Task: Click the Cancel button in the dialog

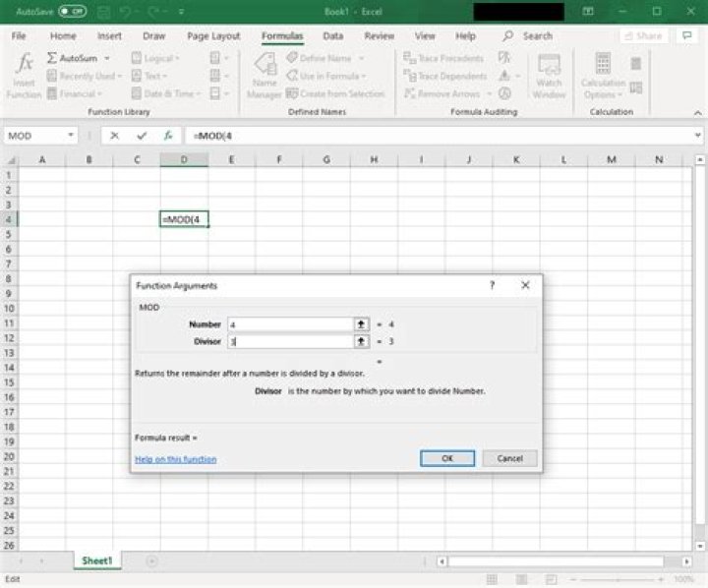Action: tap(509, 458)
